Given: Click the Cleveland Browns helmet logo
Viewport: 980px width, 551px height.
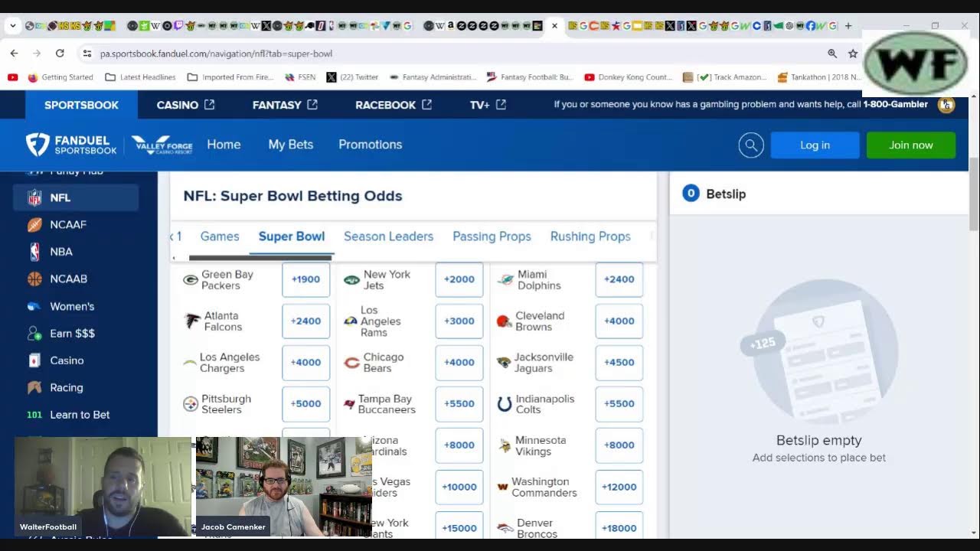Looking at the screenshot, I should (504, 321).
